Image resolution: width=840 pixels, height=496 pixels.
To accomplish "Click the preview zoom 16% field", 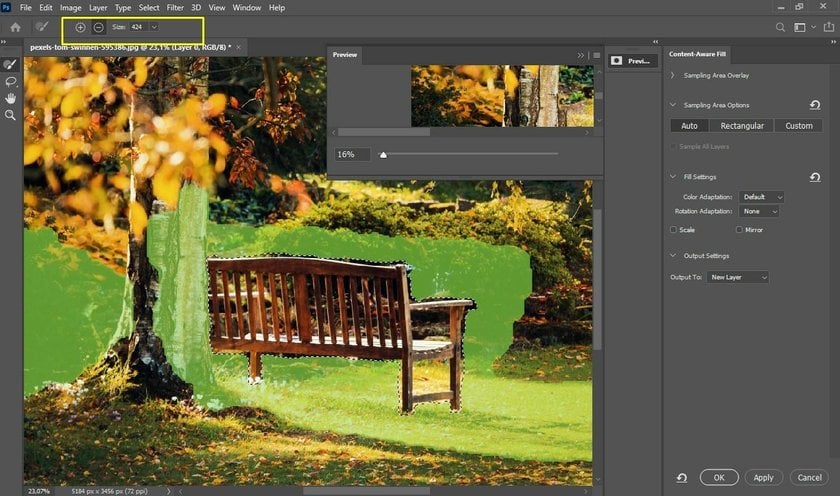I will point(352,154).
